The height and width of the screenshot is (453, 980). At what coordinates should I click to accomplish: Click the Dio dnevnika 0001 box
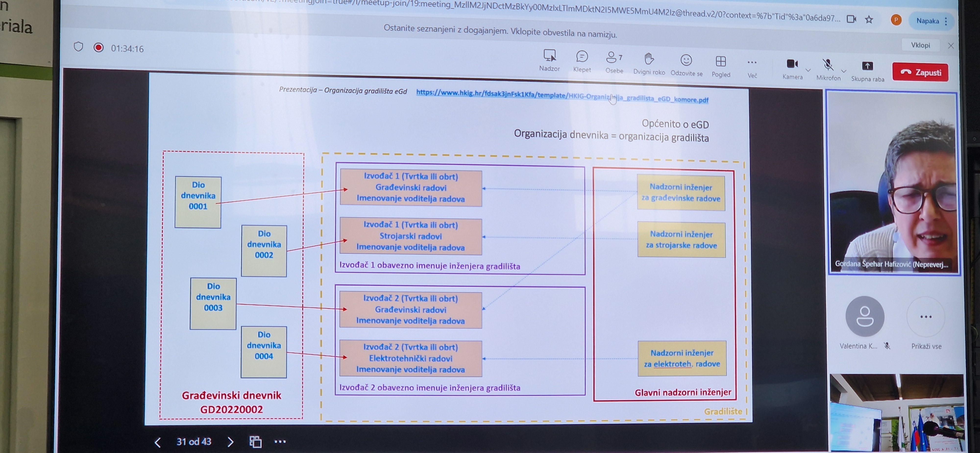click(x=198, y=202)
